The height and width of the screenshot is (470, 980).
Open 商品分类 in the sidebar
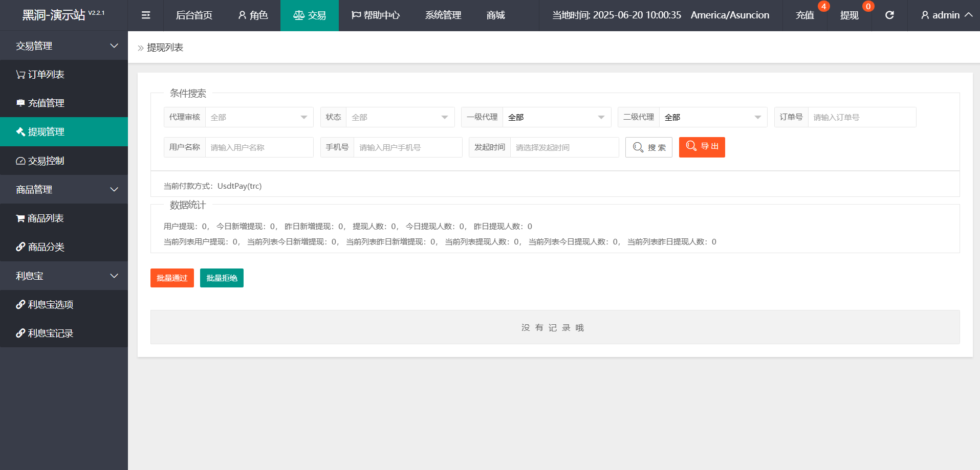64,247
